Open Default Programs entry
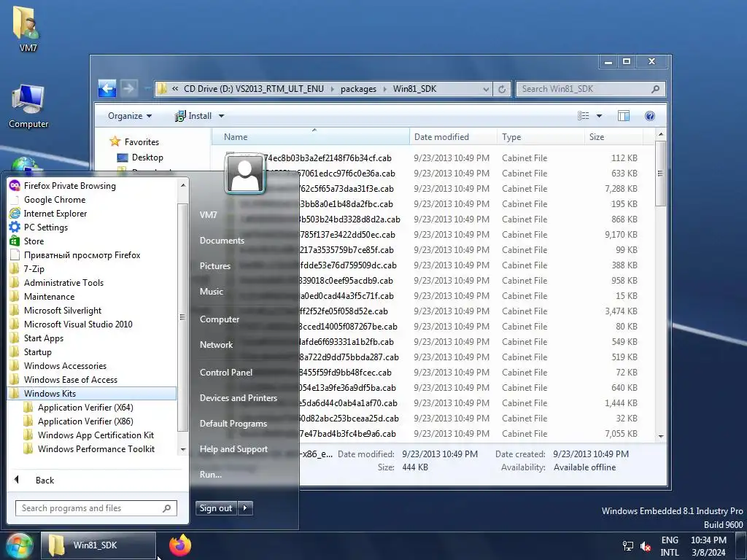The width and height of the screenshot is (747, 560). tap(233, 424)
